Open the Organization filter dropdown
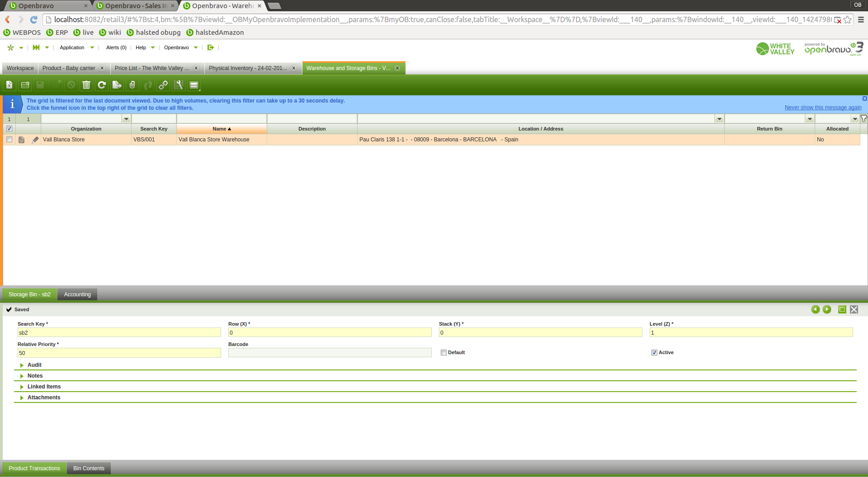Screen dimensions: 868x477 tap(126, 119)
